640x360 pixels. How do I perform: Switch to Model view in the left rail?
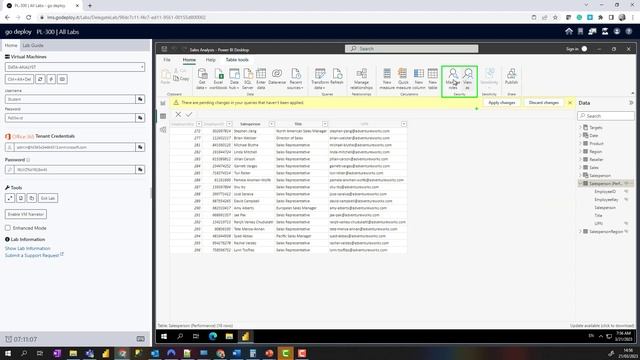click(x=163, y=130)
